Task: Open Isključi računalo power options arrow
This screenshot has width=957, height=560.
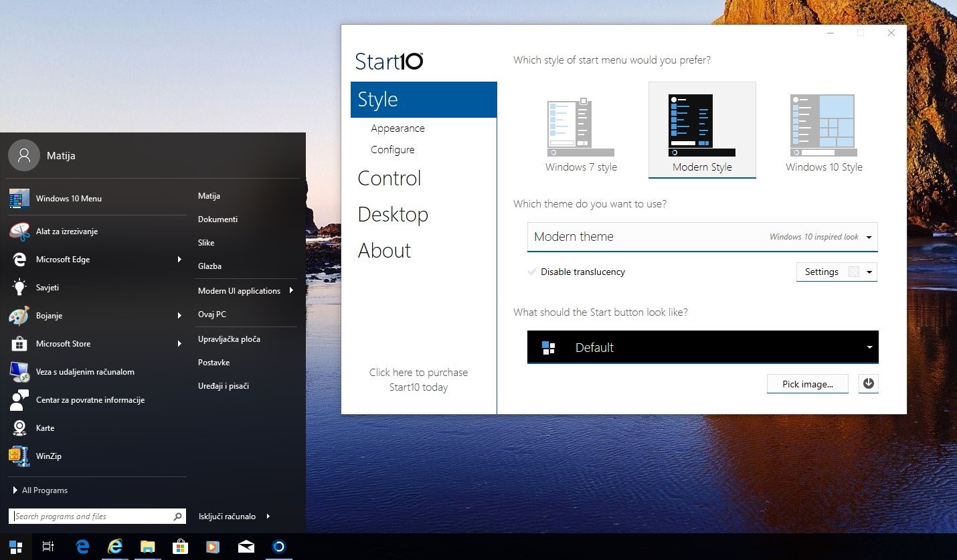Action: point(268,517)
